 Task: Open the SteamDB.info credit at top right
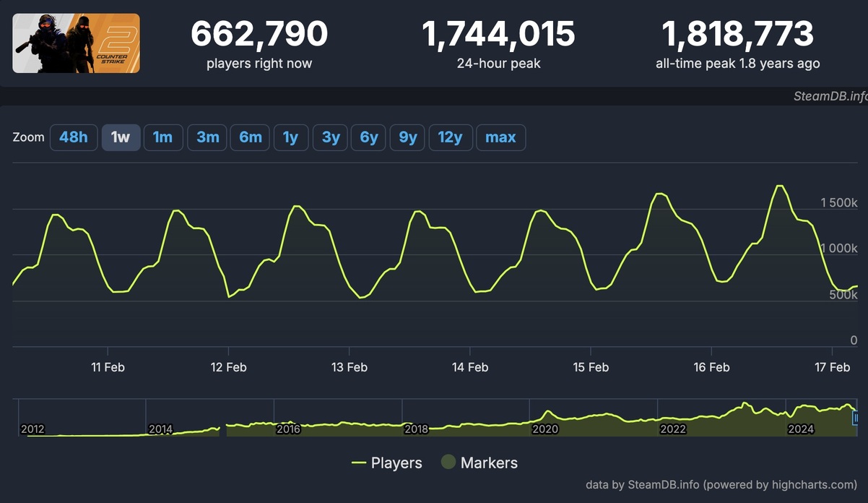828,98
